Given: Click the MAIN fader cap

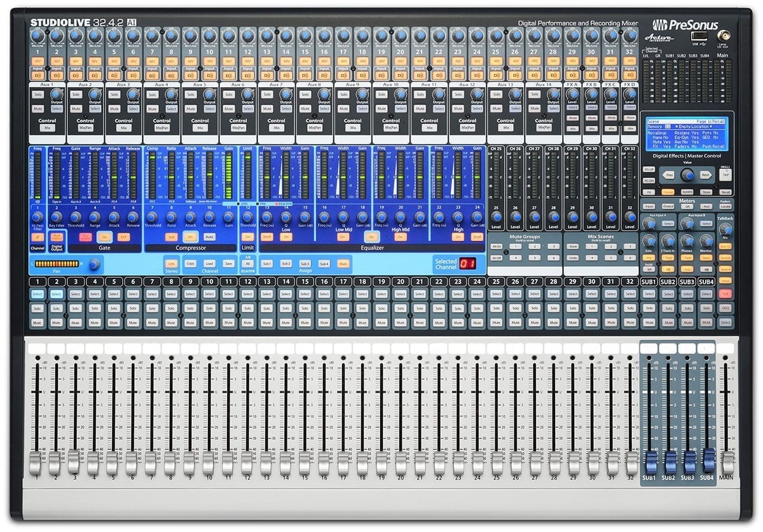Looking at the screenshot, I should tap(727, 462).
